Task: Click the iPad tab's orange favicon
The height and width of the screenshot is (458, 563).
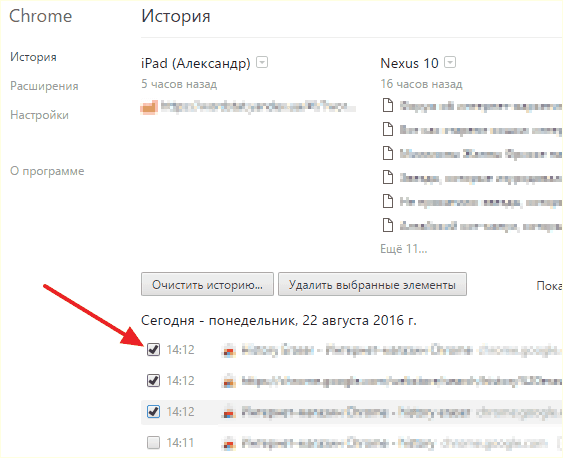Action: [149, 107]
